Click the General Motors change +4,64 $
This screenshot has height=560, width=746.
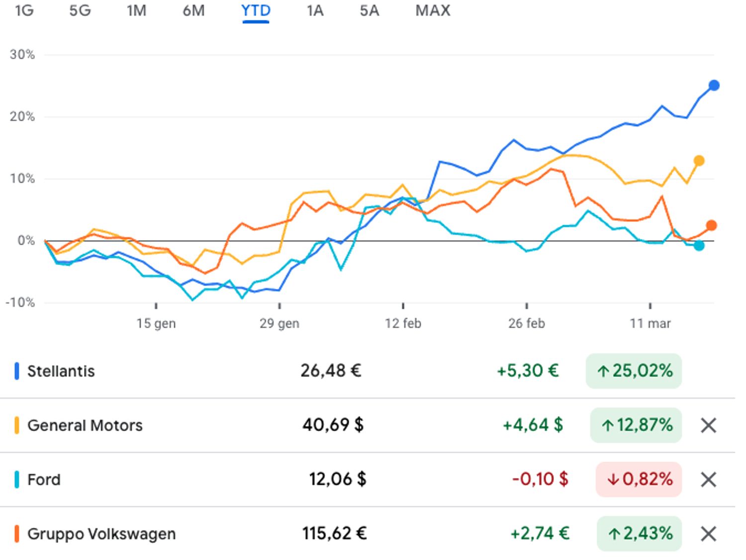(x=533, y=425)
